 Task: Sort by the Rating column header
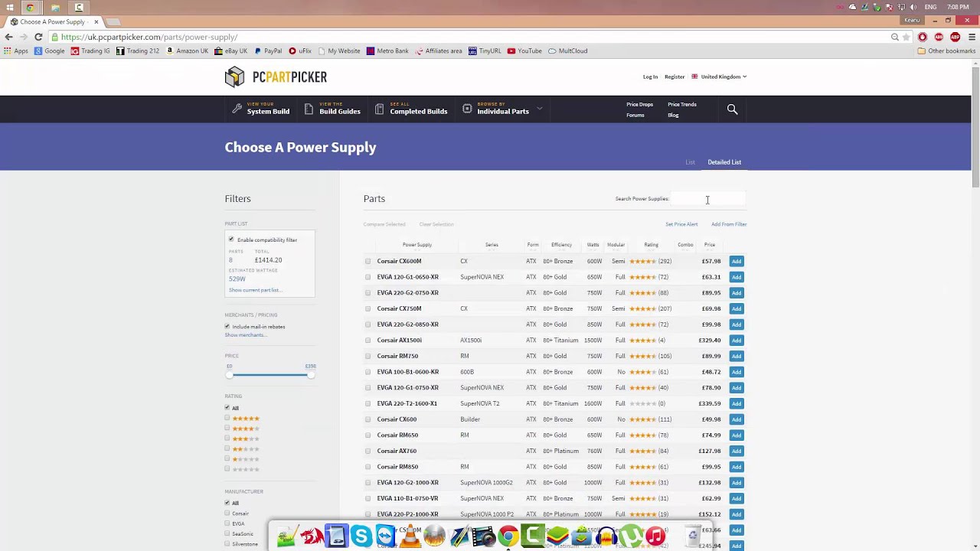pos(651,245)
